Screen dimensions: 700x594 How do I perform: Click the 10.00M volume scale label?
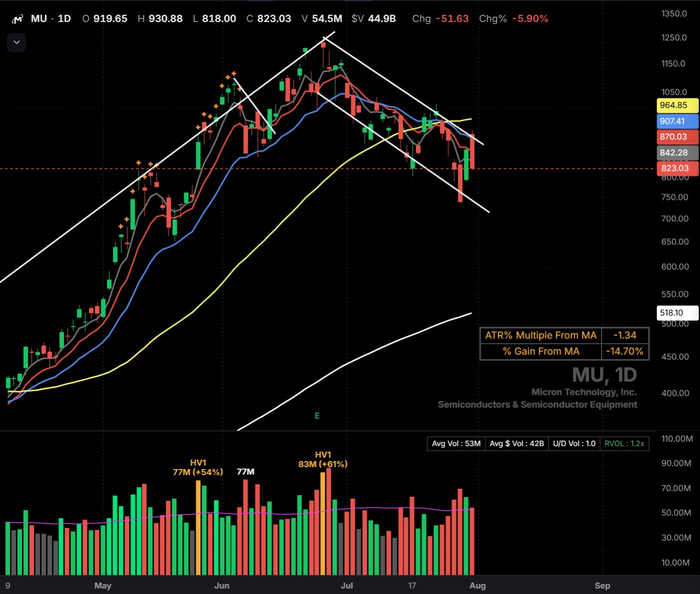pyautogui.click(x=676, y=563)
